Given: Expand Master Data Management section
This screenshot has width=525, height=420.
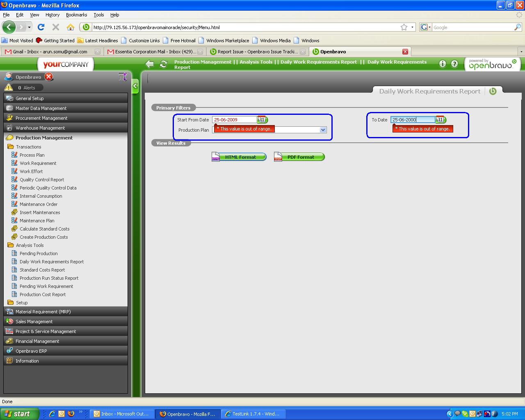Looking at the screenshot, I should (x=66, y=108).
